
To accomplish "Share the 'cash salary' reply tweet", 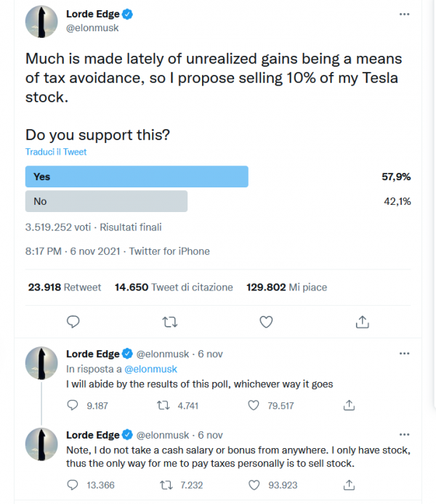I will (349, 484).
